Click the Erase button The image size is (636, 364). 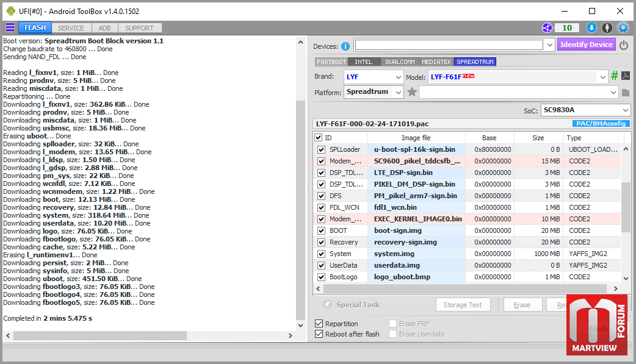(522, 305)
